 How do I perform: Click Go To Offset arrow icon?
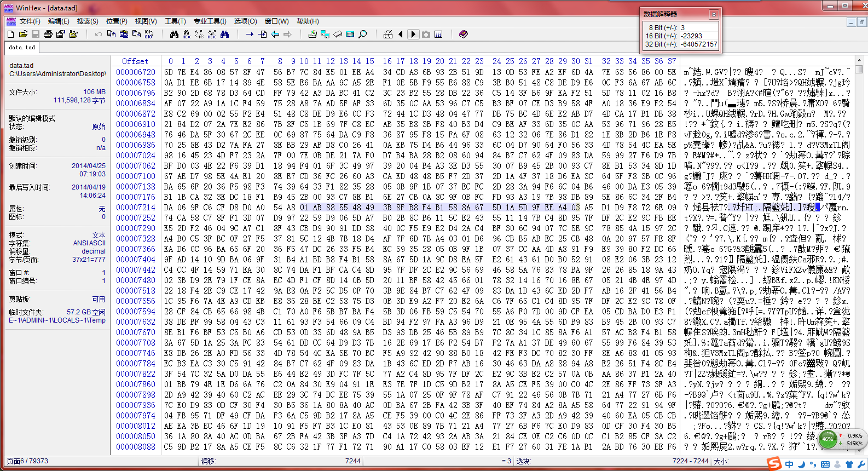[x=250, y=34]
